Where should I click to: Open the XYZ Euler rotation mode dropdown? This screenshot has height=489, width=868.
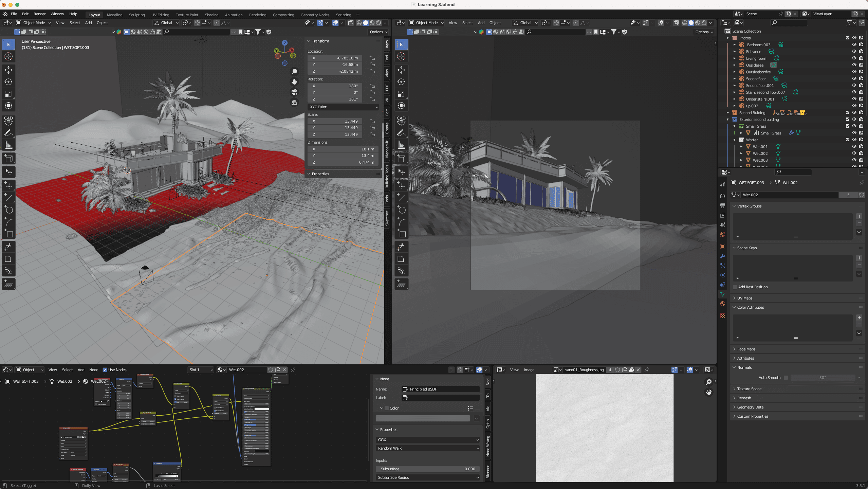pos(343,107)
